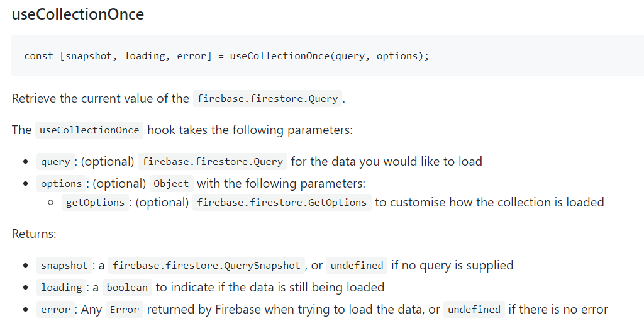Click the firebase.firestore.QuerySnapshot type code
The width and height of the screenshot is (644, 328).
(206, 266)
